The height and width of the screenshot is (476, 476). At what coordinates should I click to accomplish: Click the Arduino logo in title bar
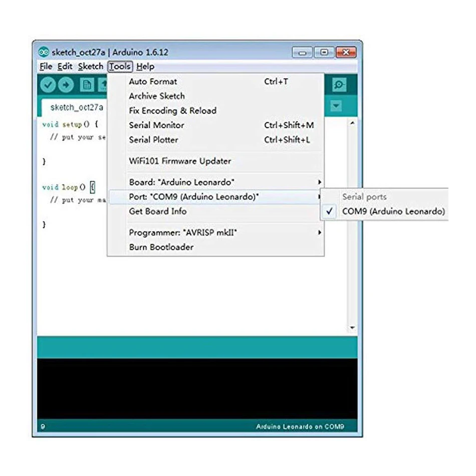(x=44, y=52)
